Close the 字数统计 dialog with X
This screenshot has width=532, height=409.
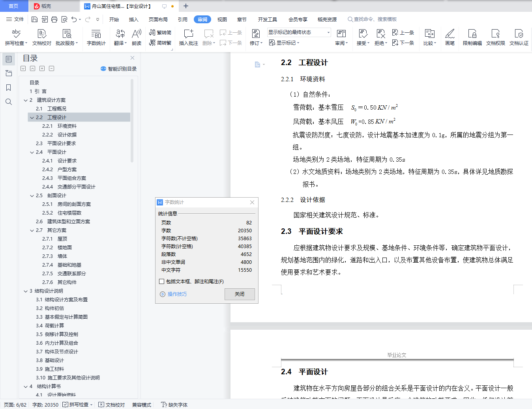point(252,202)
